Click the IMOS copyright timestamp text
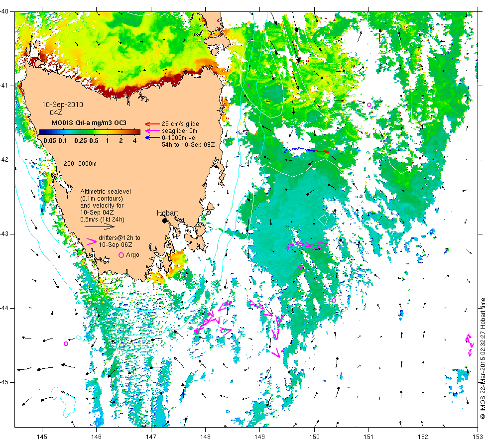488x448 pixels. click(483, 358)
